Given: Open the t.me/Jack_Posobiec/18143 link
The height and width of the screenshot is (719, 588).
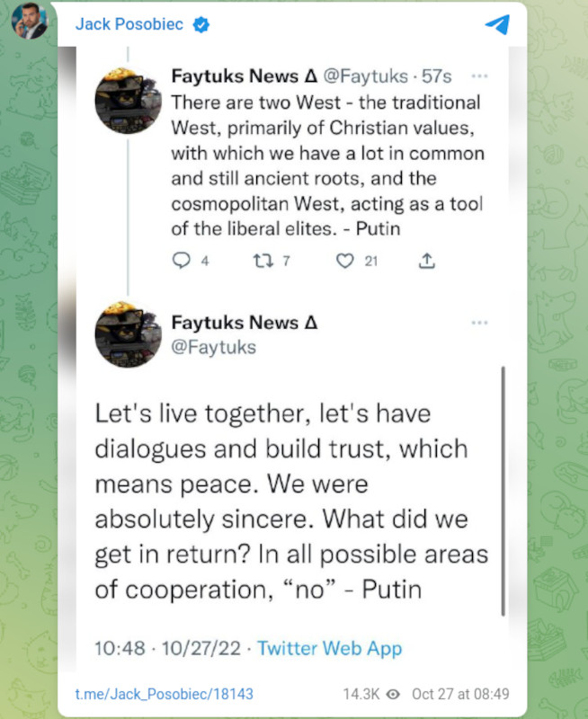Looking at the screenshot, I should click(164, 694).
